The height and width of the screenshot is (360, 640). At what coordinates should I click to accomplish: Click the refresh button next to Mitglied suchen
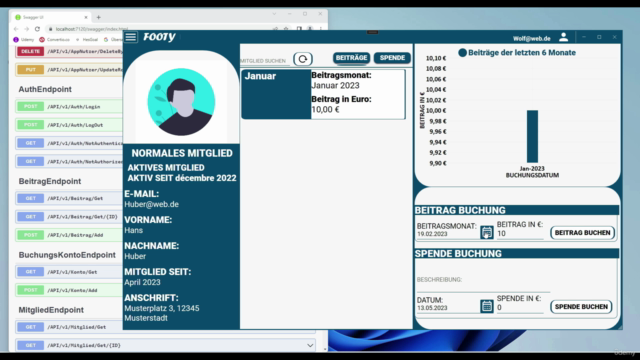[x=303, y=59]
